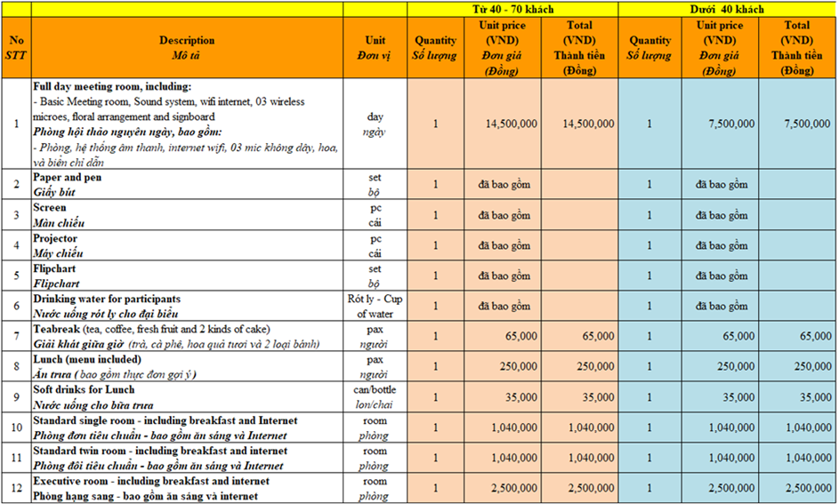Click quantity 1 for Teabreak, 40-70 group
The image size is (839, 504).
coord(436,336)
